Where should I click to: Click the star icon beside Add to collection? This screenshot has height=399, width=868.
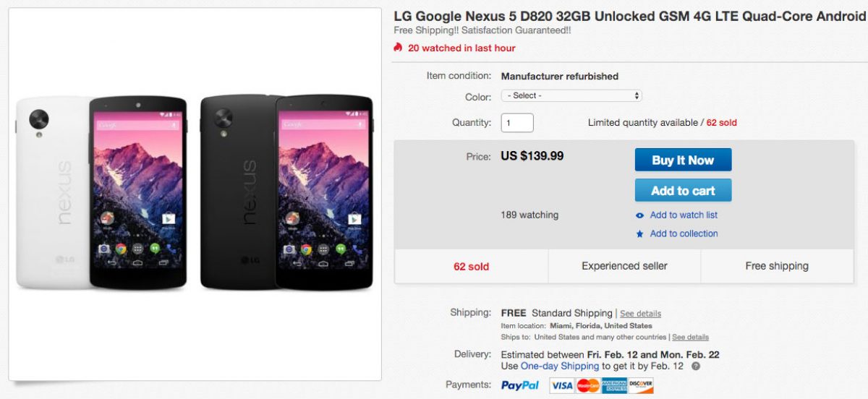pyautogui.click(x=639, y=234)
